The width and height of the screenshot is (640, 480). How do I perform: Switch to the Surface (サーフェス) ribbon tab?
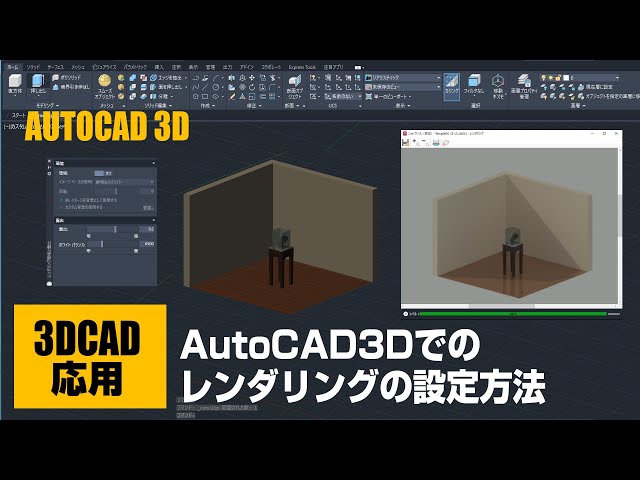click(55, 67)
